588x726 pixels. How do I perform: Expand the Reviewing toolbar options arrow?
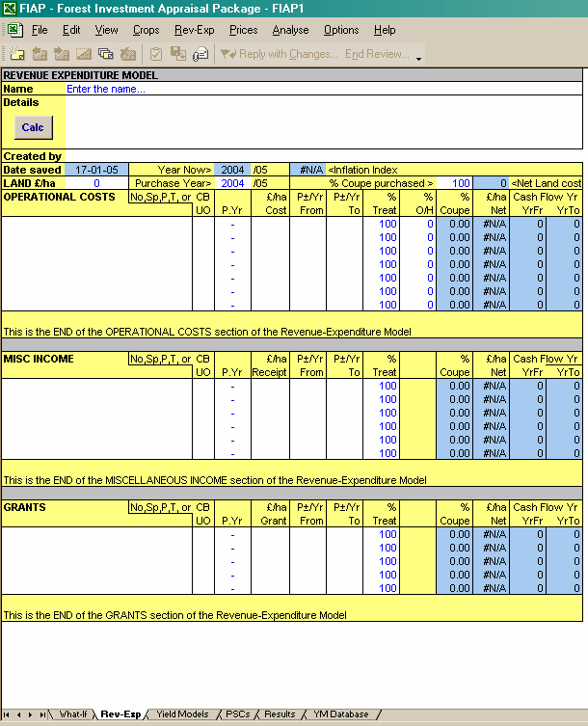(x=419, y=58)
